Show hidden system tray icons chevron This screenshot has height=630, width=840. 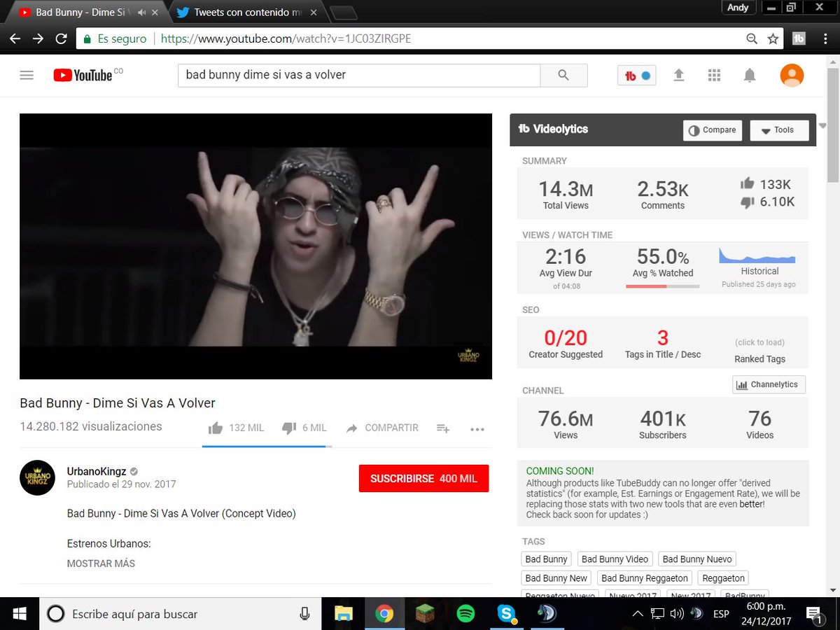[637, 614]
